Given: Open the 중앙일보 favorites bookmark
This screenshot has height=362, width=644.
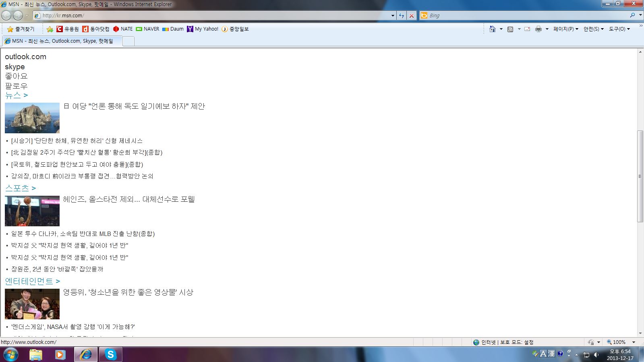Looking at the screenshot, I should coord(235,29).
